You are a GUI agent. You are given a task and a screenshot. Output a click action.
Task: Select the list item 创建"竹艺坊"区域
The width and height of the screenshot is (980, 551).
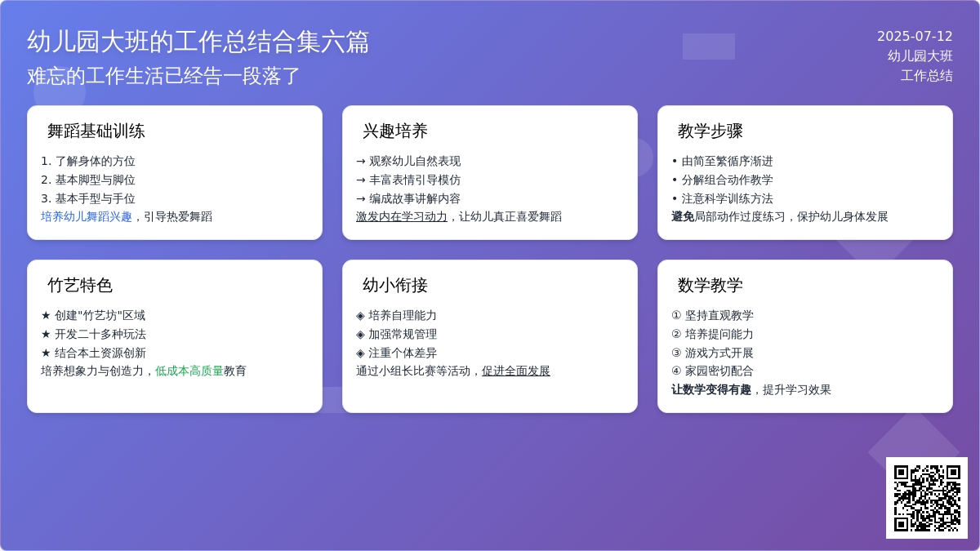click(x=100, y=316)
